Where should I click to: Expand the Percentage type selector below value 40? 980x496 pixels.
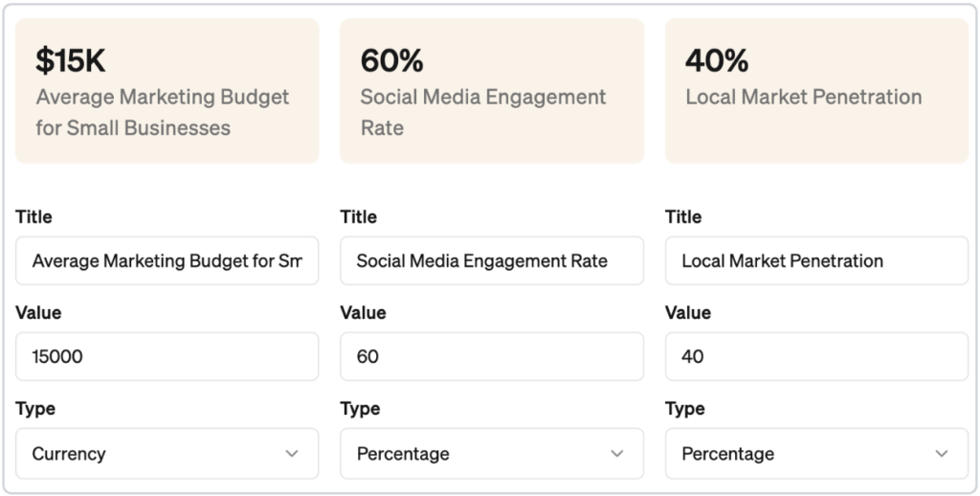click(x=815, y=454)
